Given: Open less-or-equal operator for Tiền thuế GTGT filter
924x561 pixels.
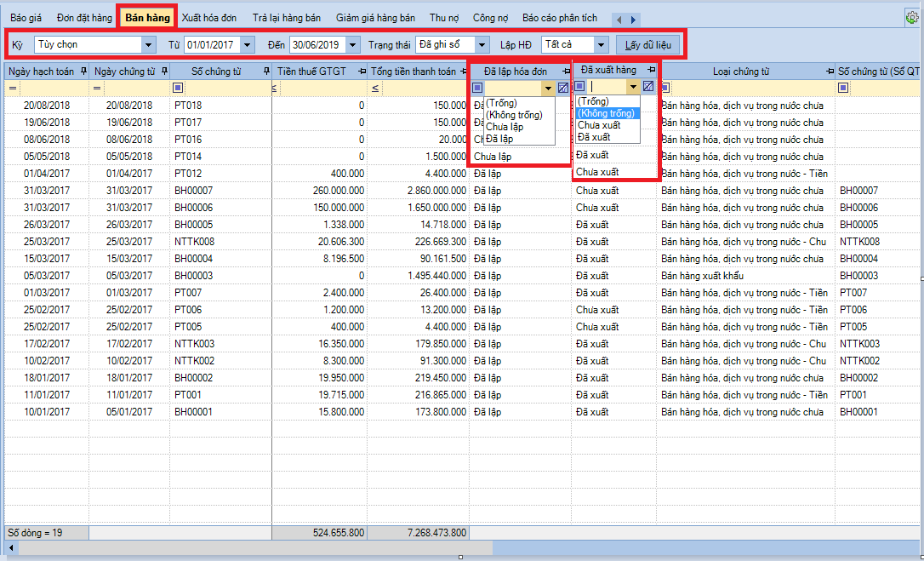Looking at the screenshot, I should [275, 88].
